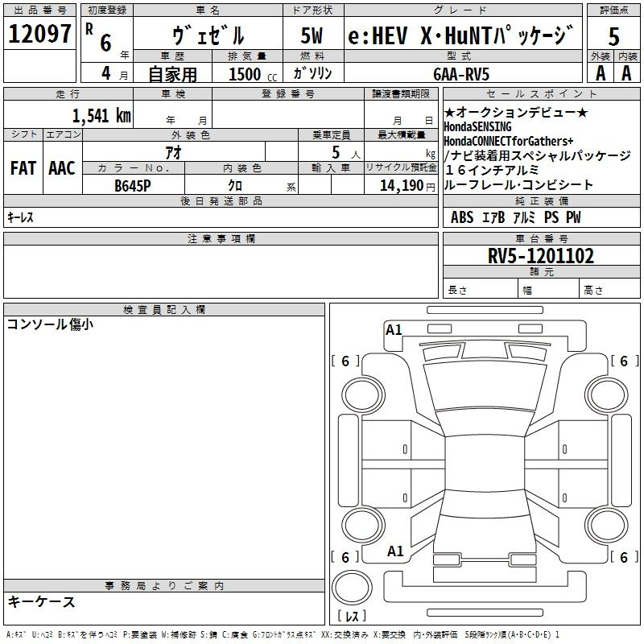644x644 pixels.
Task: Click the legend entry G:フロントガラス点キズ
Action: coord(284,634)
